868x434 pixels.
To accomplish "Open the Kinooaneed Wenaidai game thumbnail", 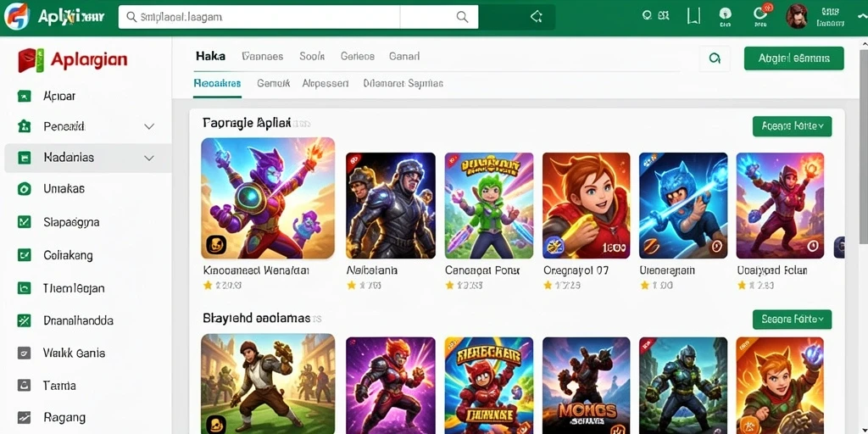I will pyautogui.click(x=268, y=198).
